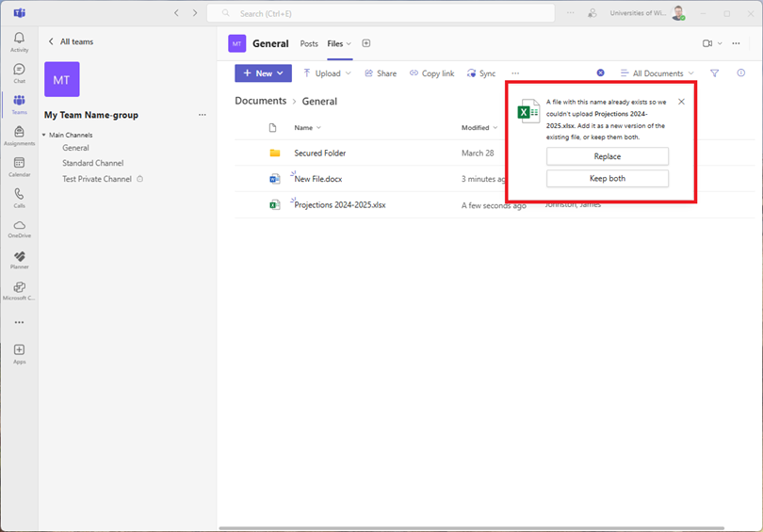The image size is (763, 532).
Task: Switch to the Posts tab
Action: [309, 43]
